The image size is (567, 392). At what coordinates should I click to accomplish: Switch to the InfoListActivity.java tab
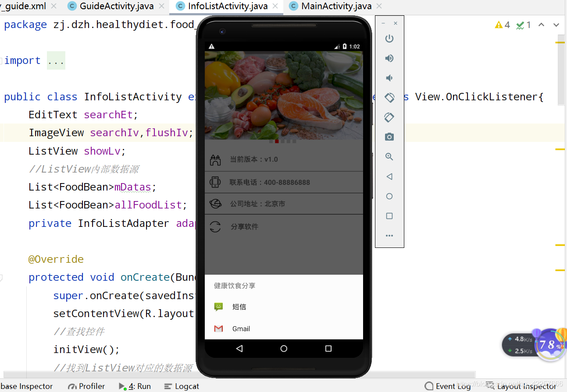click(227, 6)
